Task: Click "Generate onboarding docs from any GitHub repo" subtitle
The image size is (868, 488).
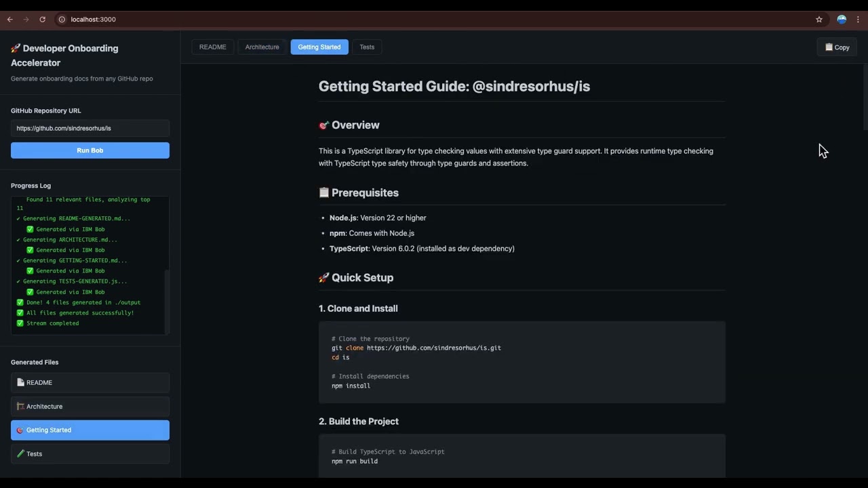Action: pos(82,79)
